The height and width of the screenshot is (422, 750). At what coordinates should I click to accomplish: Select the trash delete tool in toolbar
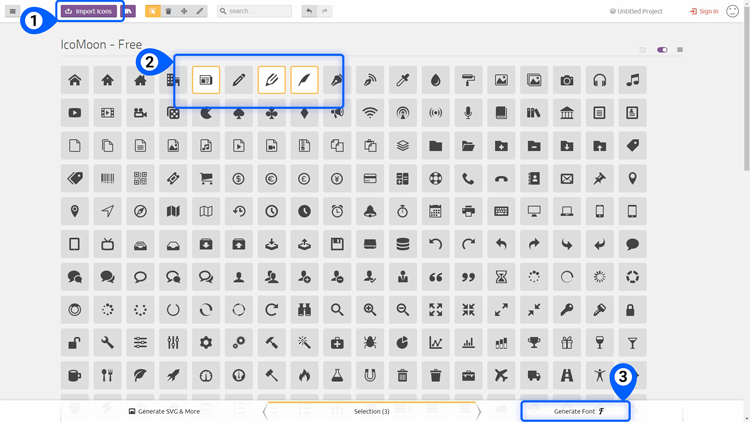(168, 11)
